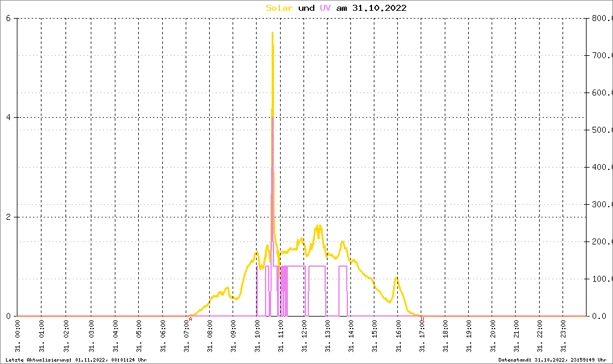Click the pink 'UV' word in the title
613x364 pixels.
[x=325, y=8]
